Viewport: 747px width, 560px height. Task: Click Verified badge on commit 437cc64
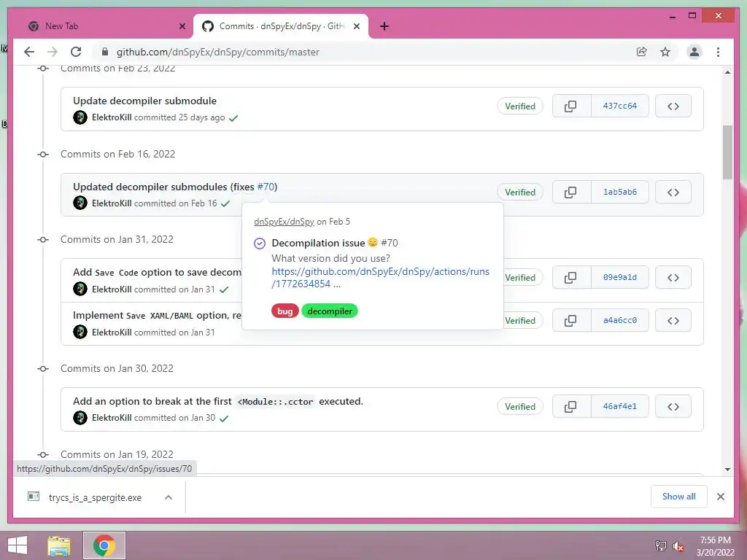(520, 106)
